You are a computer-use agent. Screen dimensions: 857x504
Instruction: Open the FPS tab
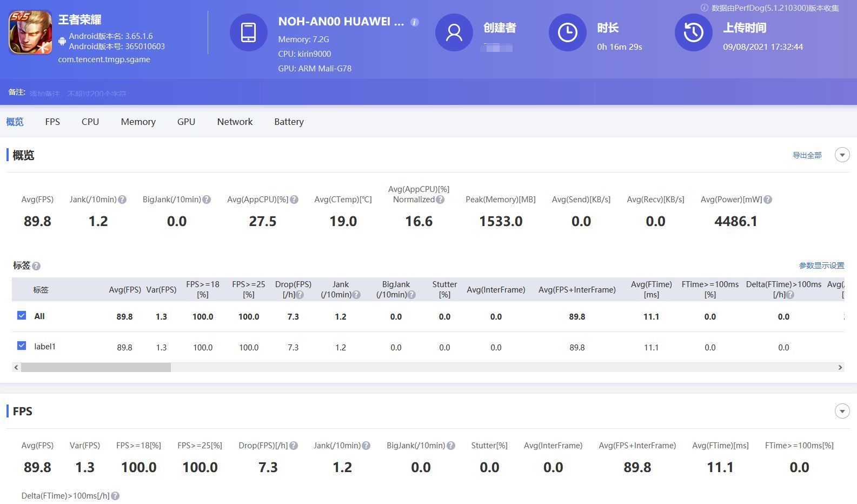point(52,122)
